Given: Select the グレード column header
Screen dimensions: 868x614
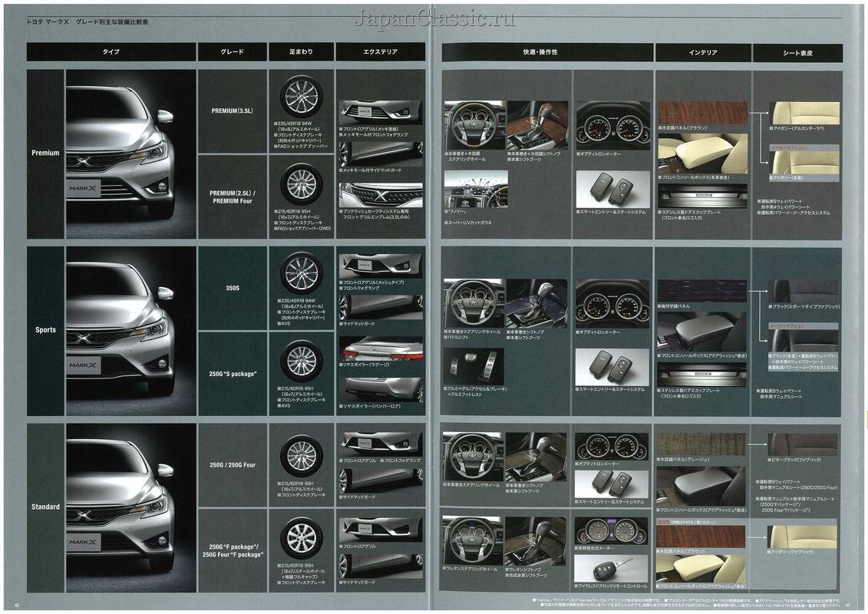Looking at the screenshot, I should click(x=232, y=51).
